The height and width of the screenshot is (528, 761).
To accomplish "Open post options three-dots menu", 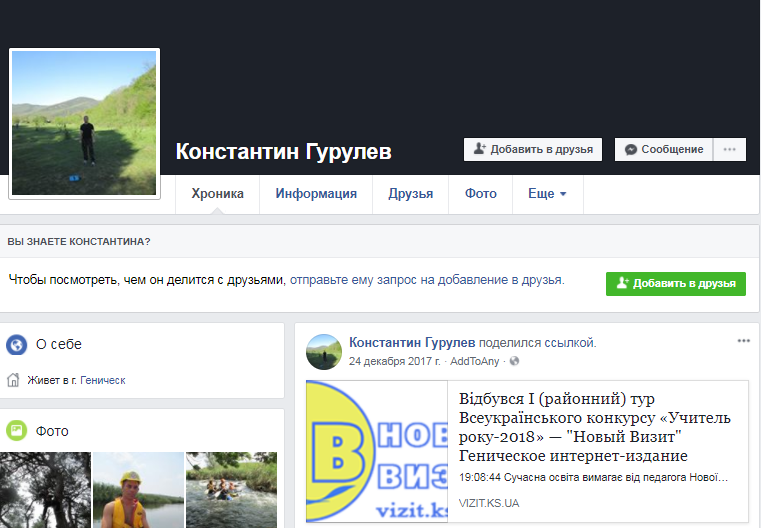I will 743,341.
